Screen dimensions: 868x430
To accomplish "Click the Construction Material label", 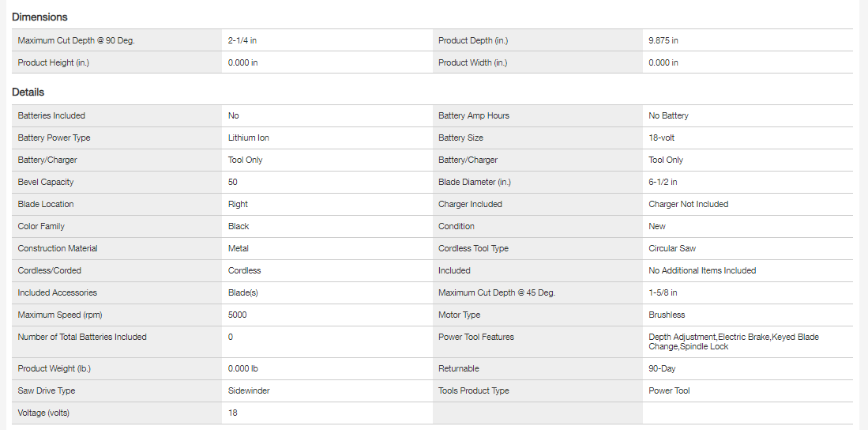I will pos(58,248).
